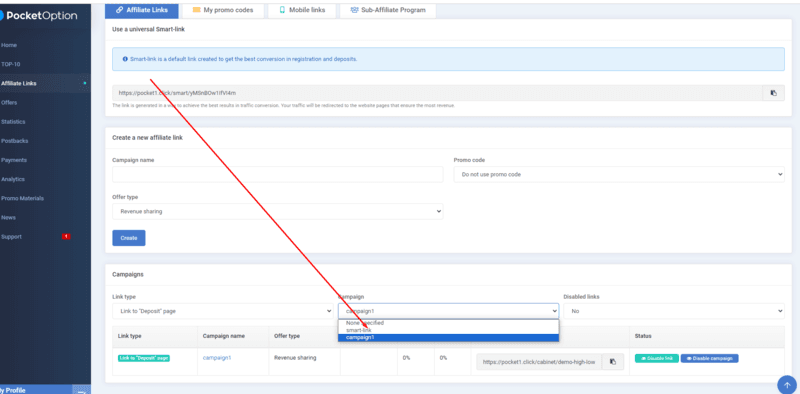The width and height of the screenshot is (800, 394).
Task: Open the Sub-Affiliate Program tab
Action: pos(388,10)
